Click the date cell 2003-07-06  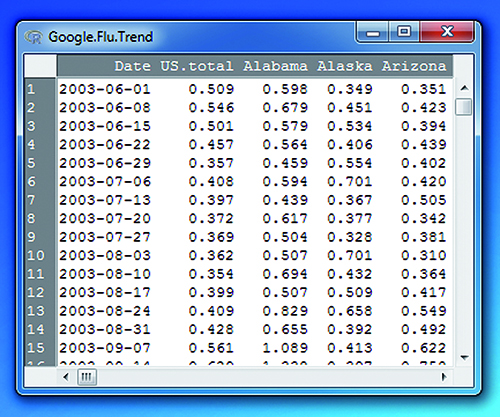click(105, 181)
